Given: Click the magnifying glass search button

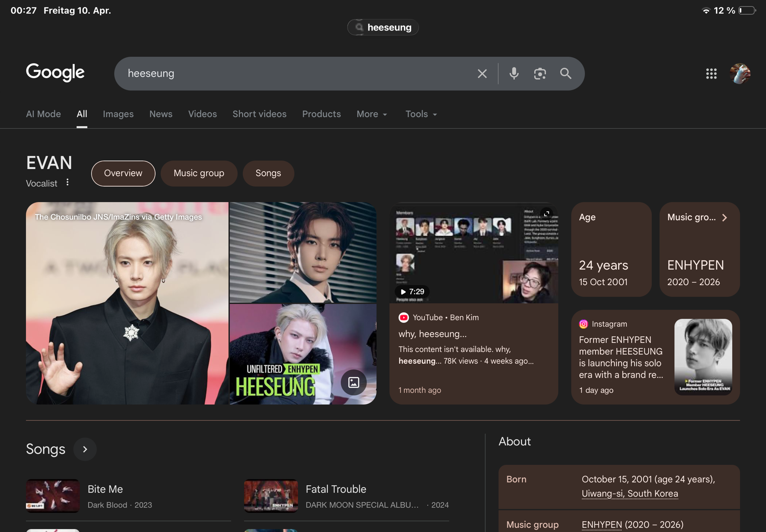Looking at the screenshot, I should (565, 73).
